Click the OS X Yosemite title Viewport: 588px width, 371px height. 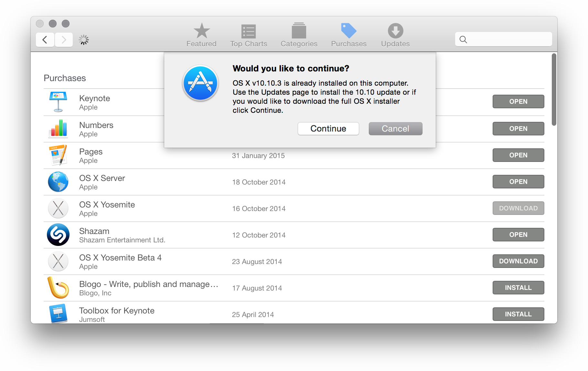(x=107, y=205)
